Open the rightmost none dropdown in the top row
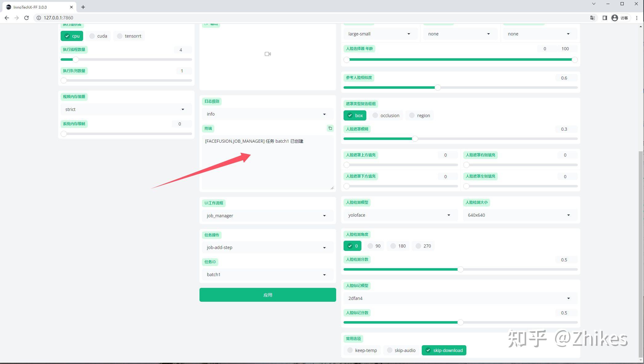 tap(540, 34)
